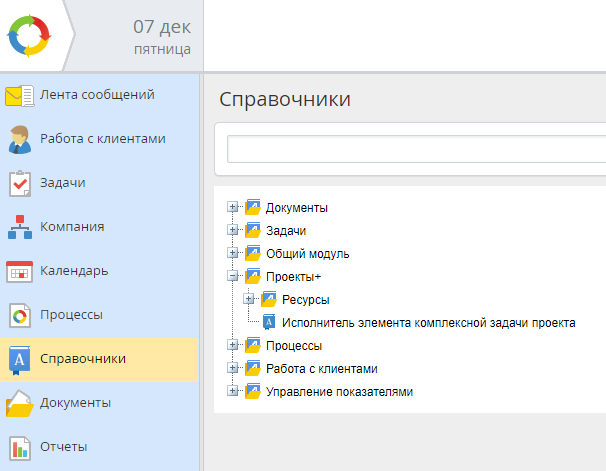Expand the Ресурсы subfolder

point(249,299)
